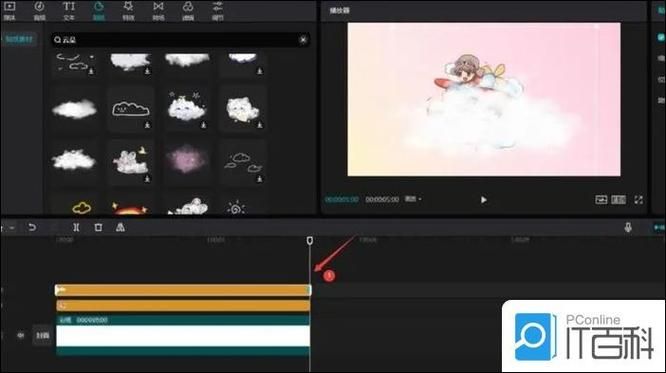
Task: Start recording with the microphone icon
Action: click(x=628, y=227)
